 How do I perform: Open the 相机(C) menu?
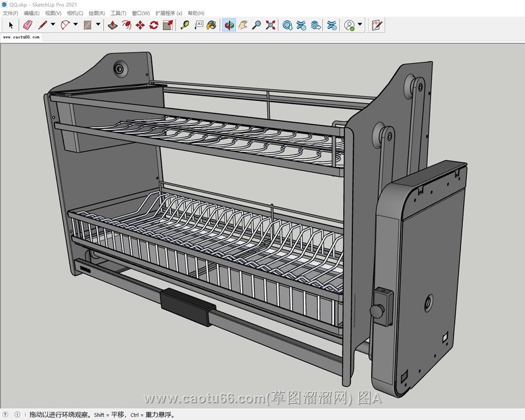click(75, 13)
